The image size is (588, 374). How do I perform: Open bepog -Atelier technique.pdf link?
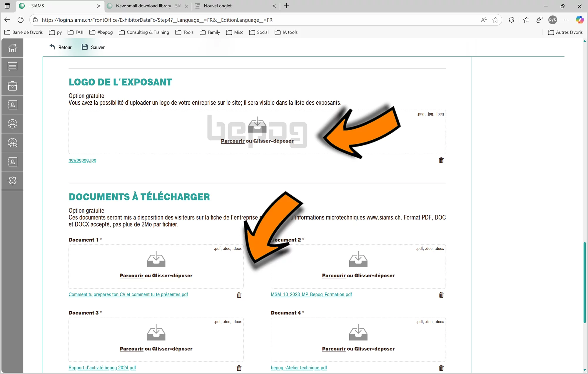coord(299,368)
